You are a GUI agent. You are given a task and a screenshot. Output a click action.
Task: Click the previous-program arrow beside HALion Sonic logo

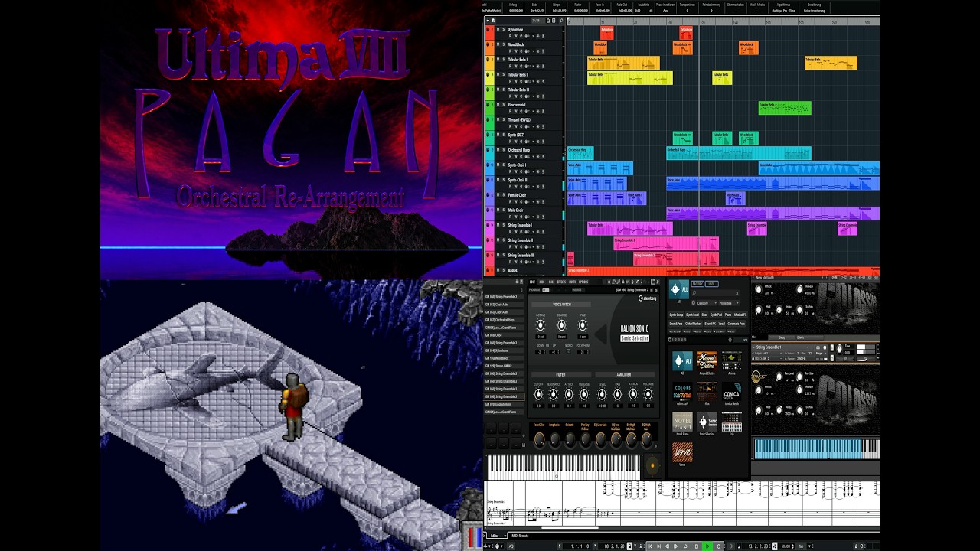[x=601, y=334]
